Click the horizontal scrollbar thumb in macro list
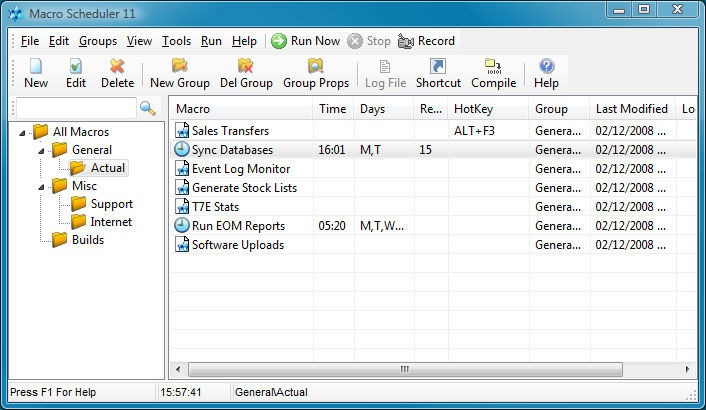 pyautogui.click(x=404, y=369)
